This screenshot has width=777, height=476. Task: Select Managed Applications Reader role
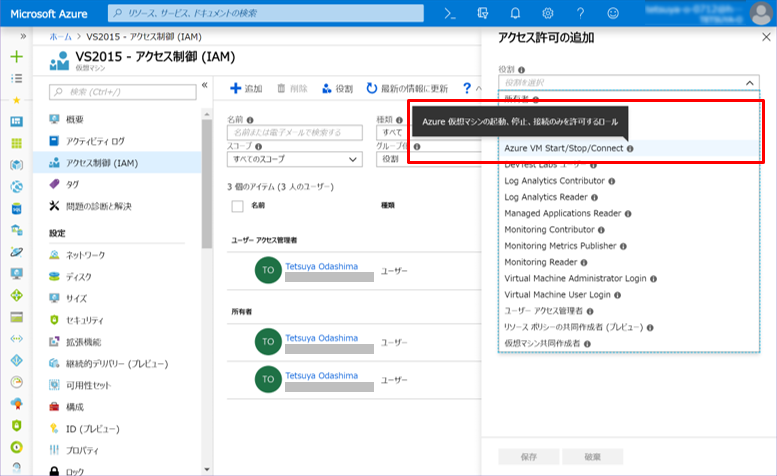pyautogui.click(x=629, y=213)
